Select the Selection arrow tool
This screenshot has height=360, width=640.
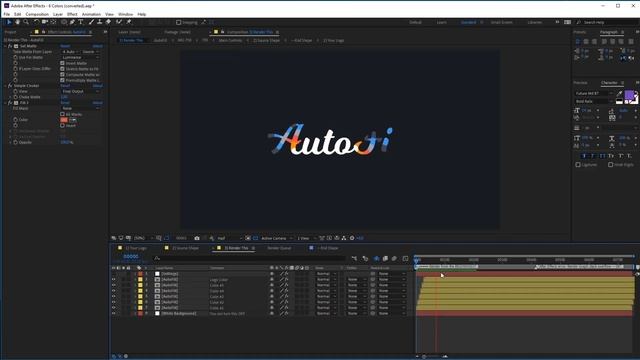pyautogui.click(x=9, y=22)
